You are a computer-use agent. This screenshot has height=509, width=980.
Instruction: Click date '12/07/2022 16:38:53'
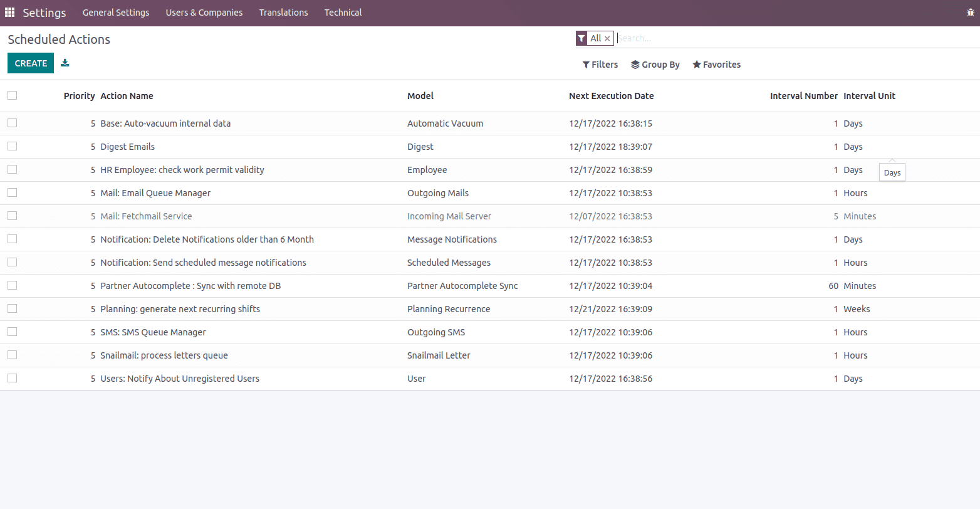pyautogui.click(x=611, y=216)
